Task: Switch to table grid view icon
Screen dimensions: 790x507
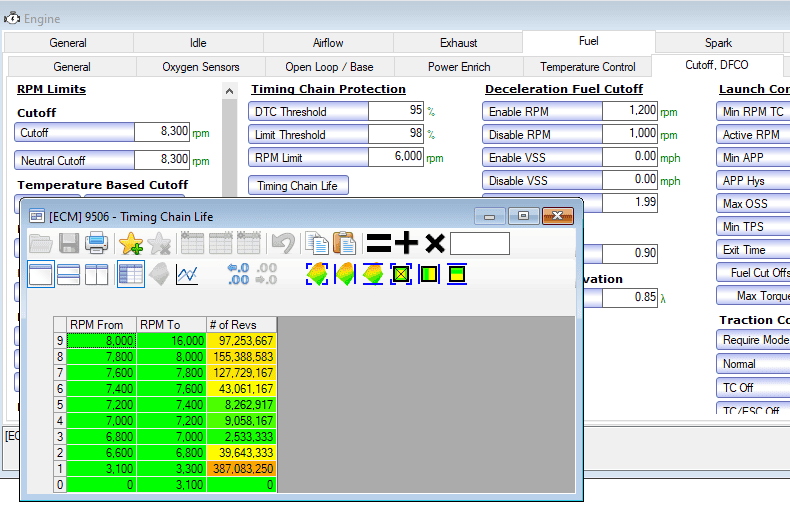Action: (x=131, y=275)
